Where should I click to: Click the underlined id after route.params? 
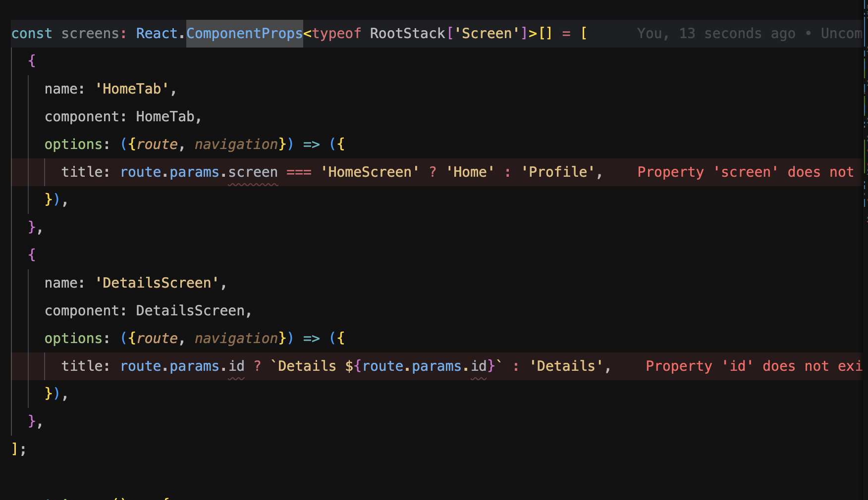[x=237, y=366]
